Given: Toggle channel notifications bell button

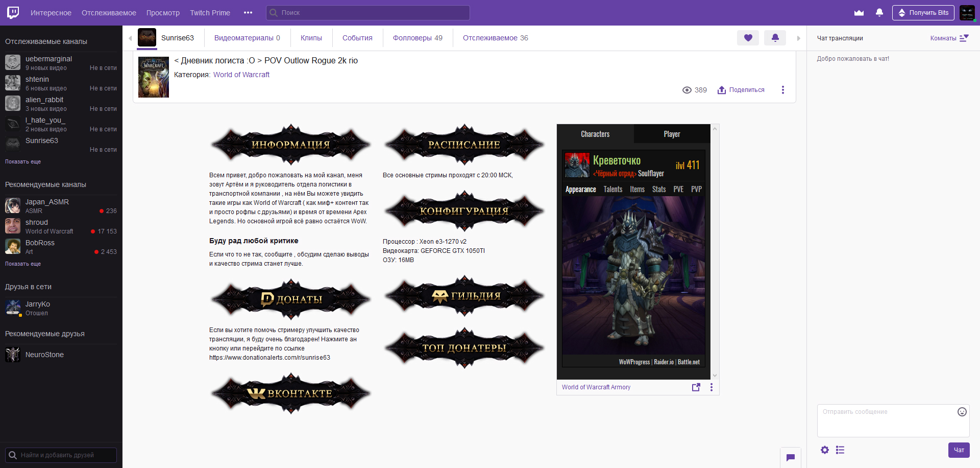Looking at the screenshot, I should 775,38.
